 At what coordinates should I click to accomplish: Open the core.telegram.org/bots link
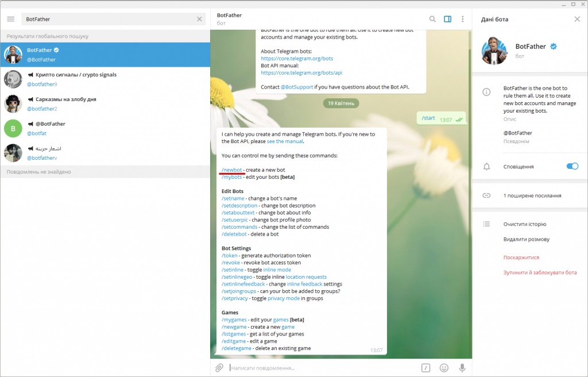tap(297, 58)
